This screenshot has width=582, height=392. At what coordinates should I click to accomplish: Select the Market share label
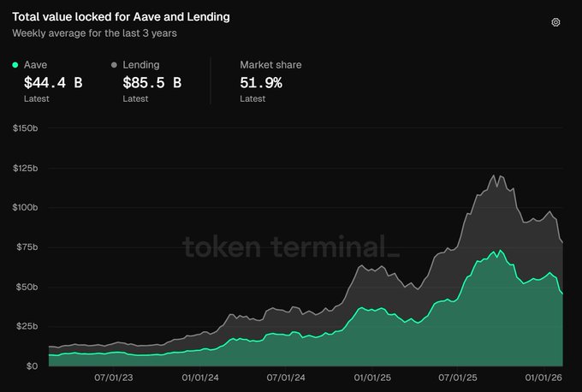(270, 65)
